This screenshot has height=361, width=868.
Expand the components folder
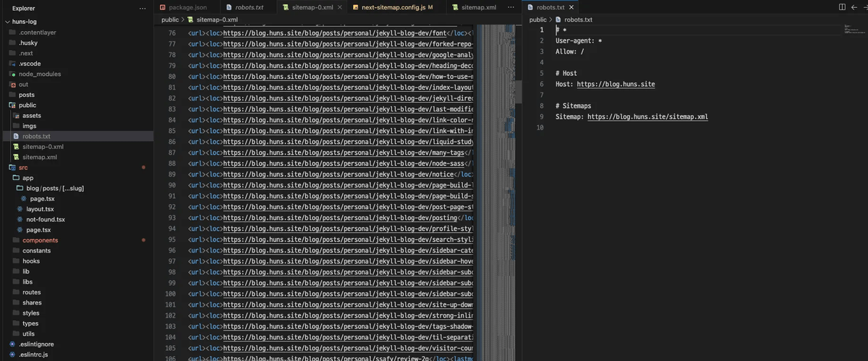click(40, 240)
